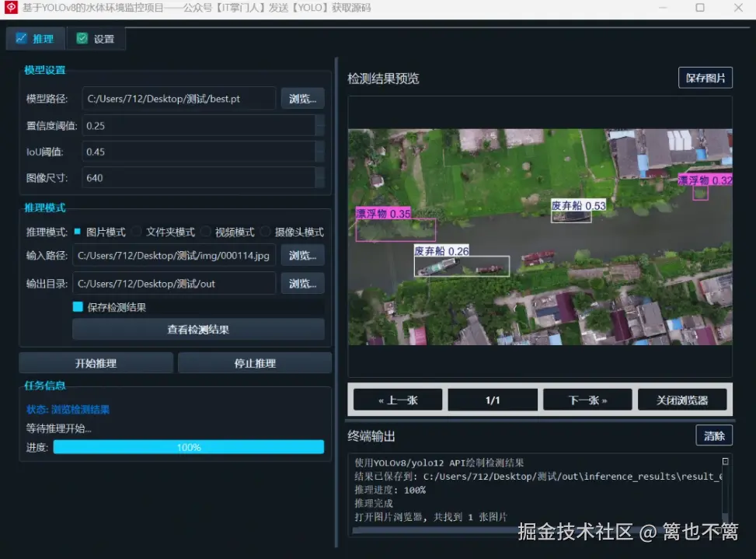Click the 设置 tab green check icon

coord(82,38)
